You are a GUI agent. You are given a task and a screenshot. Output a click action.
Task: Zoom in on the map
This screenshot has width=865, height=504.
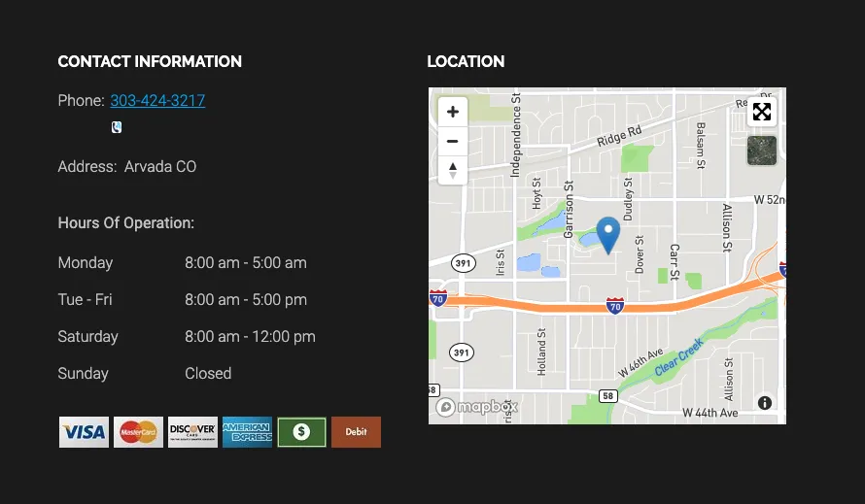[x=452, y=112]
